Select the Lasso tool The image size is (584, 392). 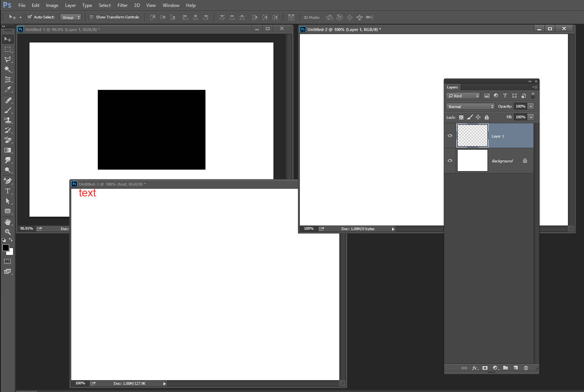tap(8, 59)
